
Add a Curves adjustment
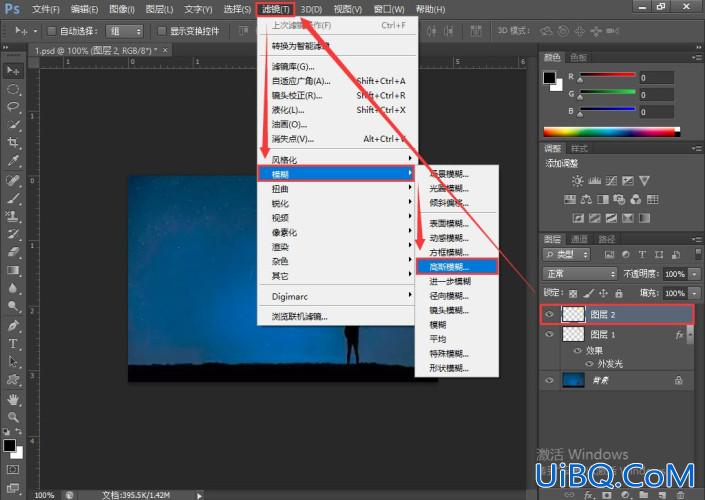[611, 181]
